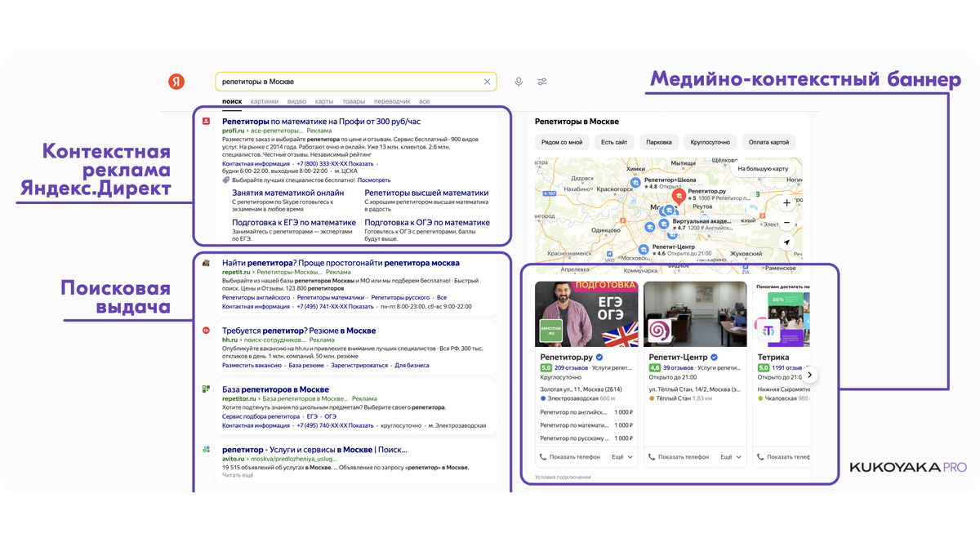Click 'На большую карту' button
Viewport: 980px width, 551px height.
764,169
